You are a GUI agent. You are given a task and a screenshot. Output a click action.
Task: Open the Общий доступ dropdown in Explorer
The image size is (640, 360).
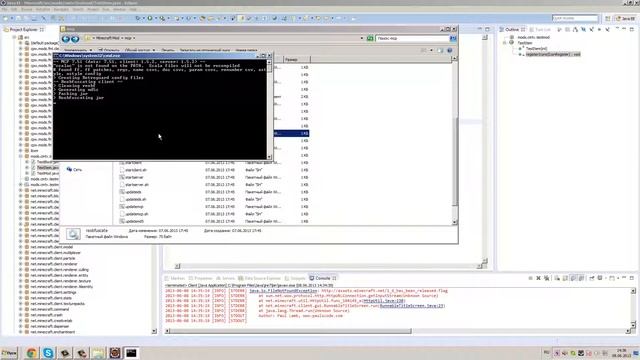(x=140, y=50)
